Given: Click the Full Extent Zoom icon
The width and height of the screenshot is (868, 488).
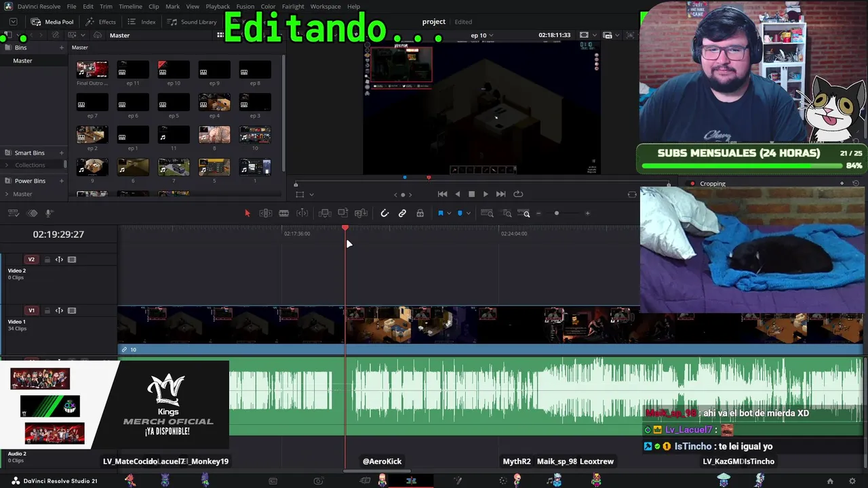Looking at the screenshot, I should (487, 213).
